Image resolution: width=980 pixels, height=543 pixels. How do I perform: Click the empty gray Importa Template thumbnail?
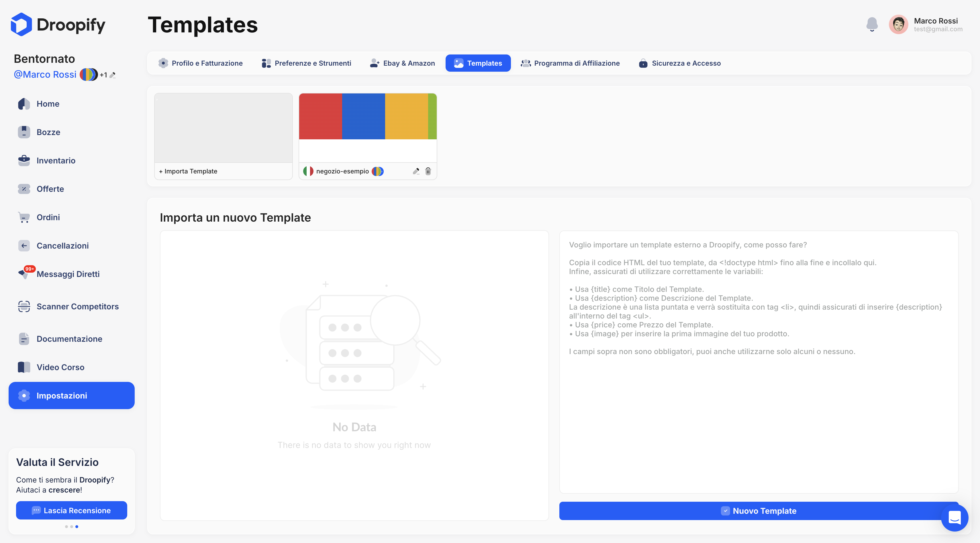(x=223, y=128)
